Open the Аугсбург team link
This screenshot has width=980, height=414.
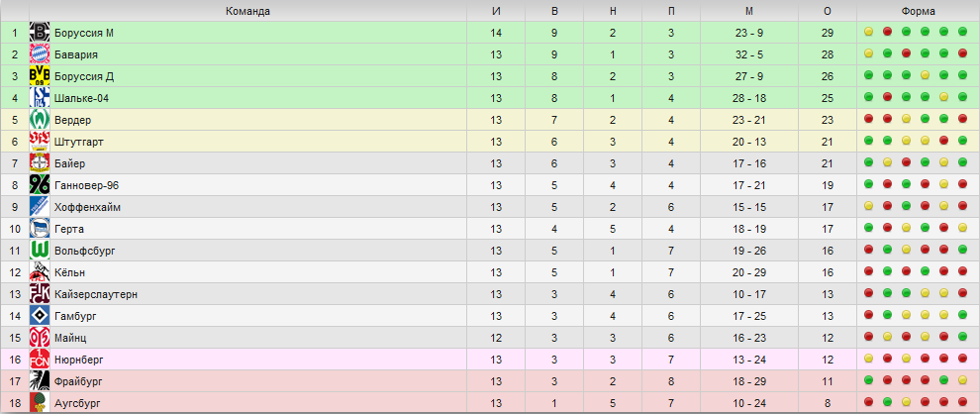[77, 403]
